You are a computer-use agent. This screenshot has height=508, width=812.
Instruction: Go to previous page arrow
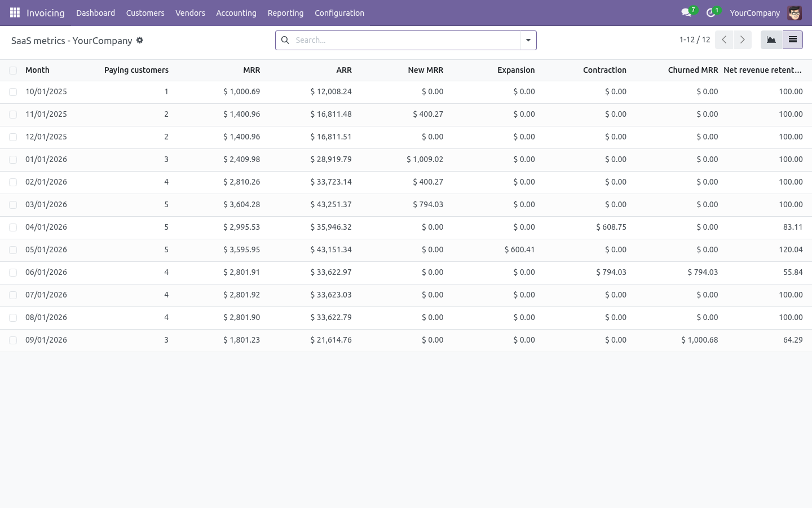click(x=724, y=40)
